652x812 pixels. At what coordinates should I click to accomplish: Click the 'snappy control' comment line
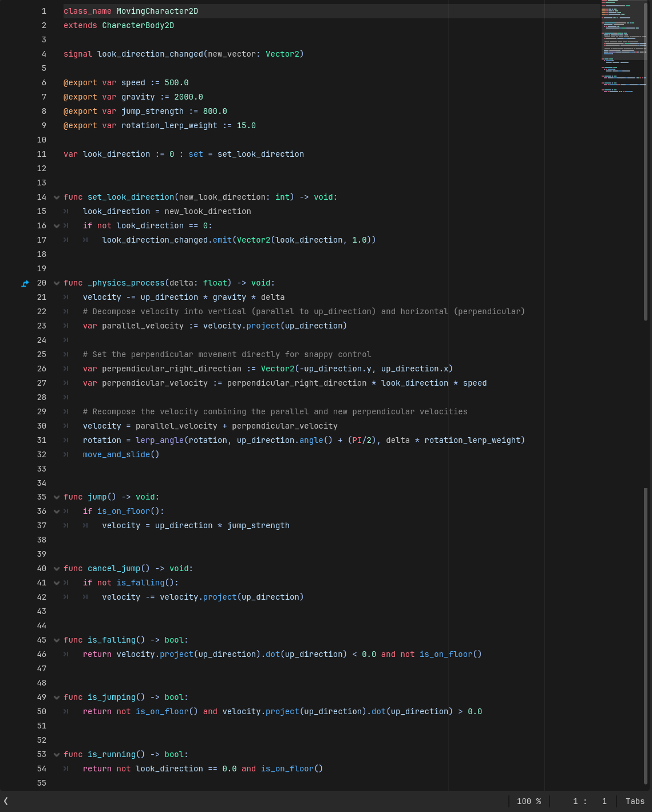pos(227,354)
